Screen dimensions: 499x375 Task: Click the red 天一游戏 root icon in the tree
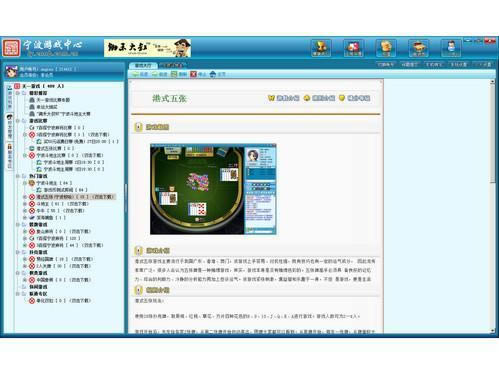[x=17, y=86]
